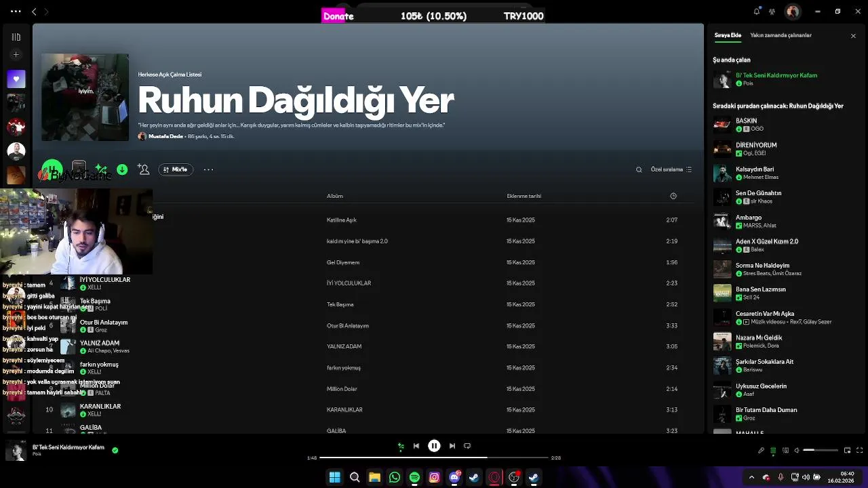Mute using the volume speaker icon

point(797,451)
